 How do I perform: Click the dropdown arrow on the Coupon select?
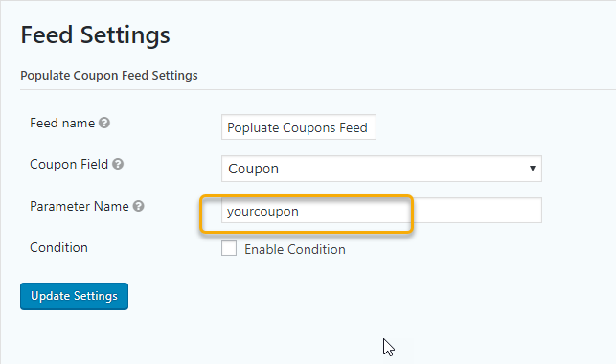[x=533, y=169]
